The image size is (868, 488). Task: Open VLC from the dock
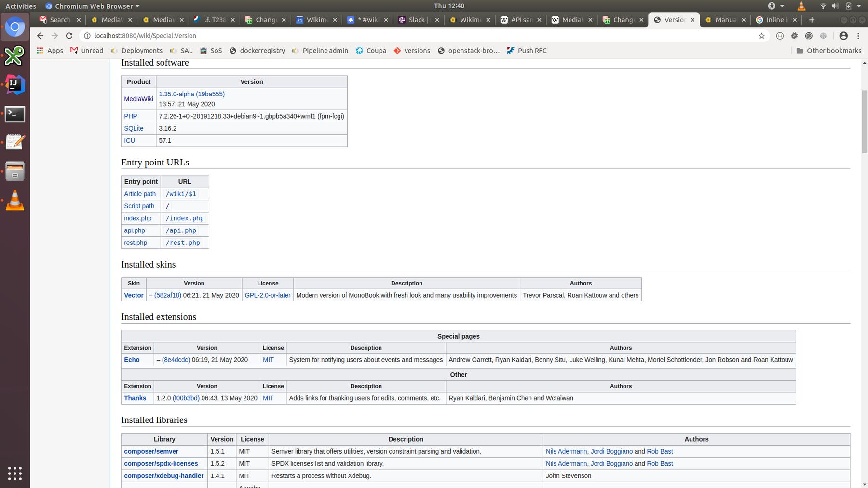pos(14,200)
